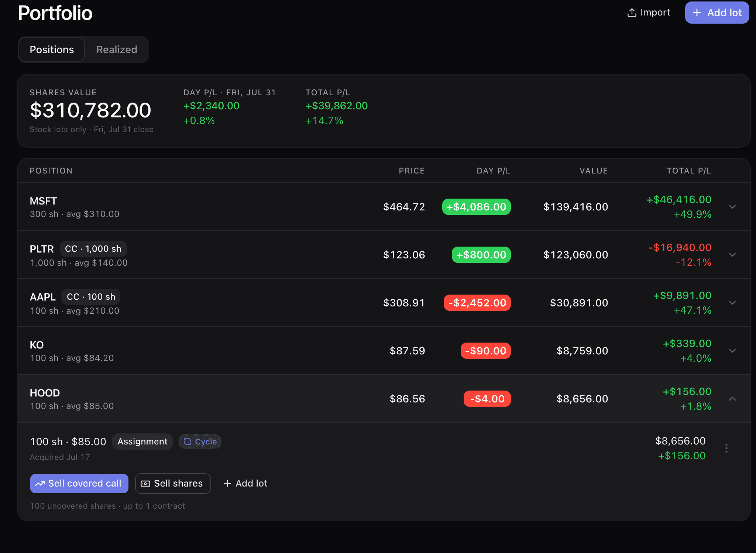Select the HOOD ticker name
The height and width of the screenshot is (553, 756).
(45, 393)
